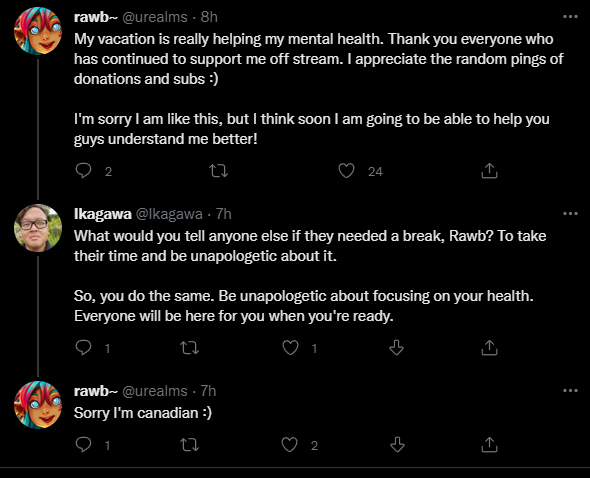
Task: Like the tweet with 24 likes
Action: [346, 171]
